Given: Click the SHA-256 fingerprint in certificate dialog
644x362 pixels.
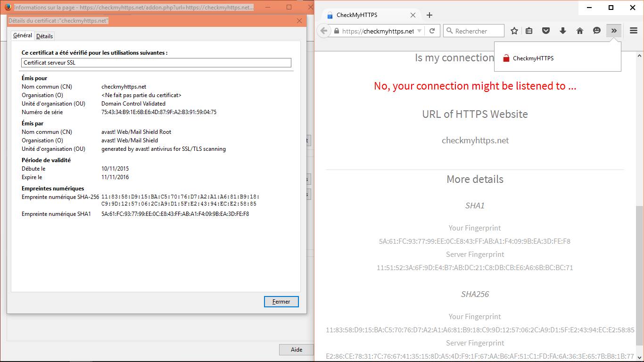Looking at the screenshot, I should [x=180, y=200].
